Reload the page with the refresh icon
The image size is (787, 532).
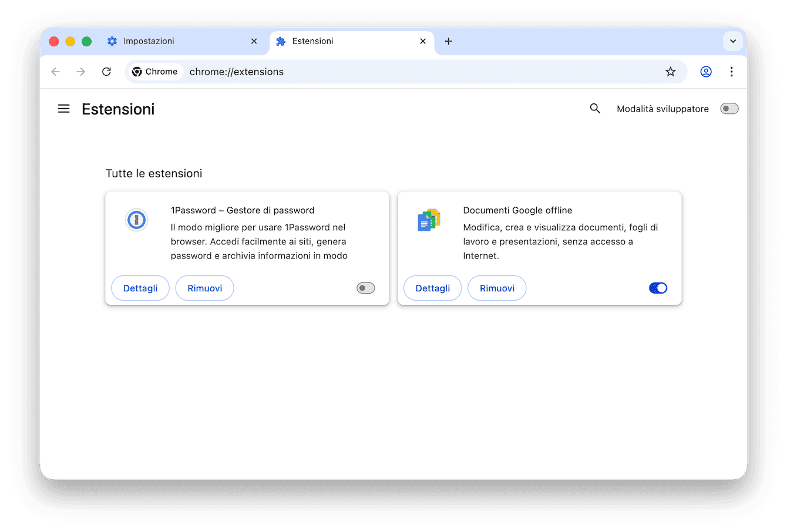point(106,72)
